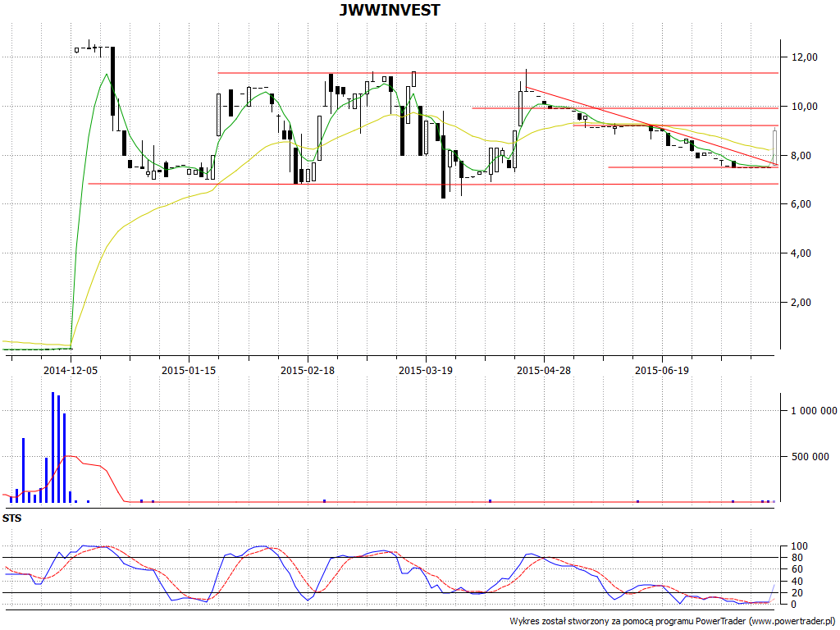Screen dimensions: 840x630
Task: Click the STS indicator panel label
Action: [12, 518]
